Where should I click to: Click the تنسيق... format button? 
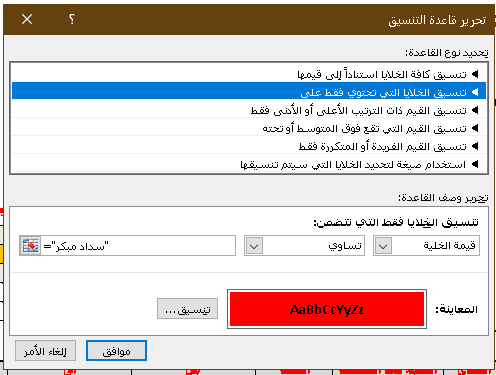[x=187, y=308]
